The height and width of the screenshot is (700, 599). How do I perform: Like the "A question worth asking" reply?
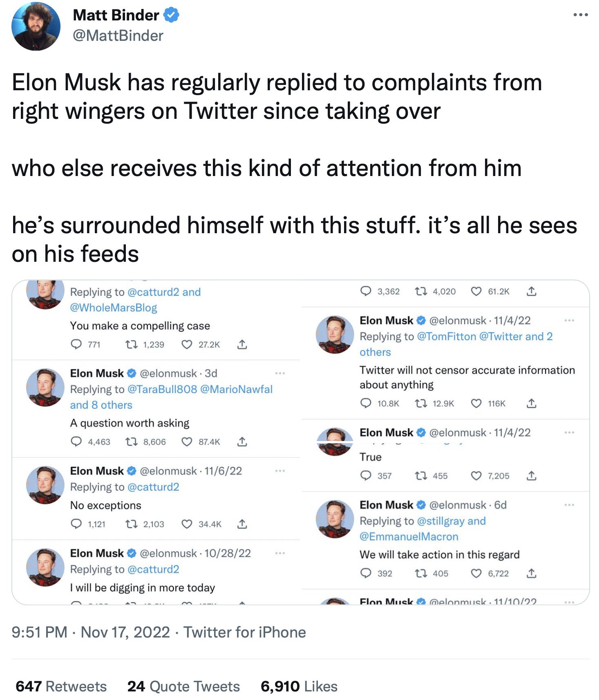pyautogui.click(x=187, y=442)
